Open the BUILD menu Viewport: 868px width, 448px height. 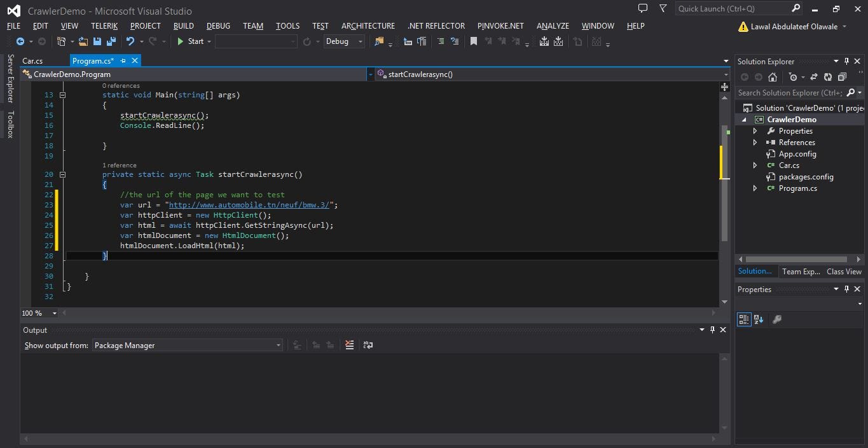click(184, 26)
